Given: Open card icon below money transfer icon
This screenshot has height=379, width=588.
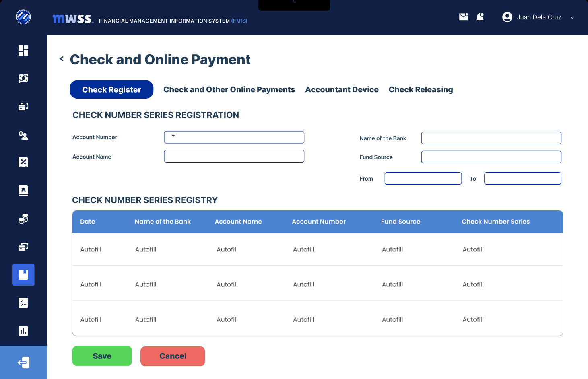Looking at the screenshot, I should (23, 107).
